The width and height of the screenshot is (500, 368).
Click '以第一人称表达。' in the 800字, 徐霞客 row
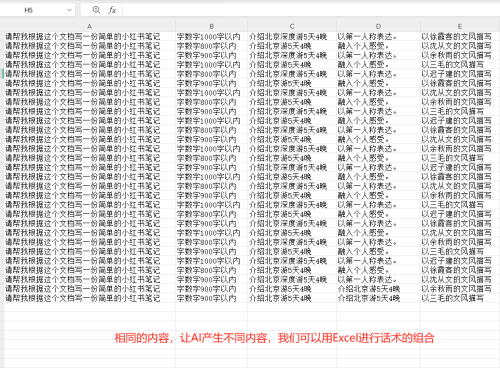367,130
